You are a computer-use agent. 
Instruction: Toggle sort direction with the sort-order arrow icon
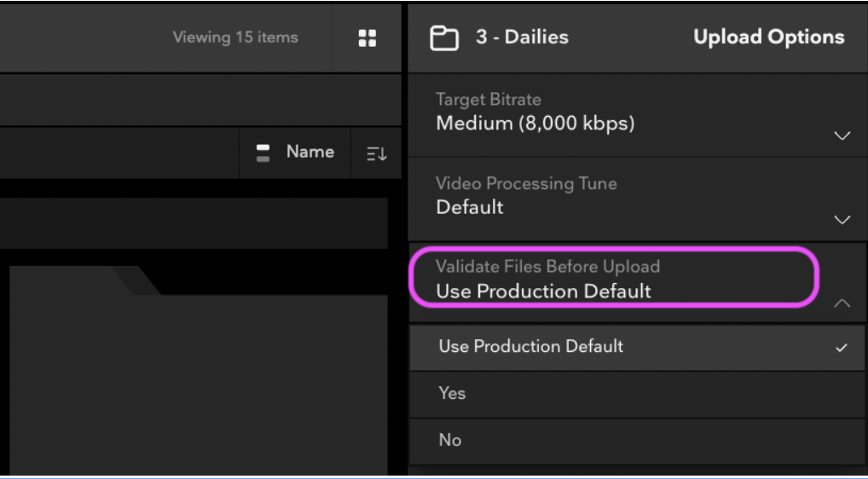[377, 153]
